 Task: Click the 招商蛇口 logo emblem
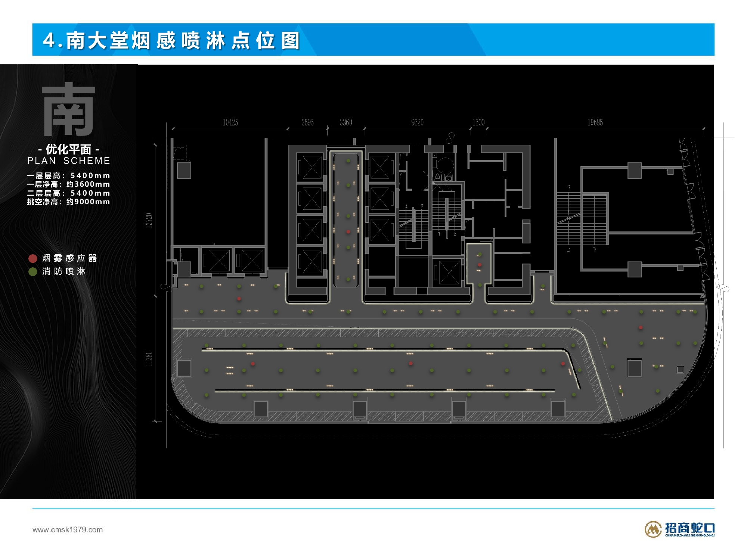click(653, 529)
